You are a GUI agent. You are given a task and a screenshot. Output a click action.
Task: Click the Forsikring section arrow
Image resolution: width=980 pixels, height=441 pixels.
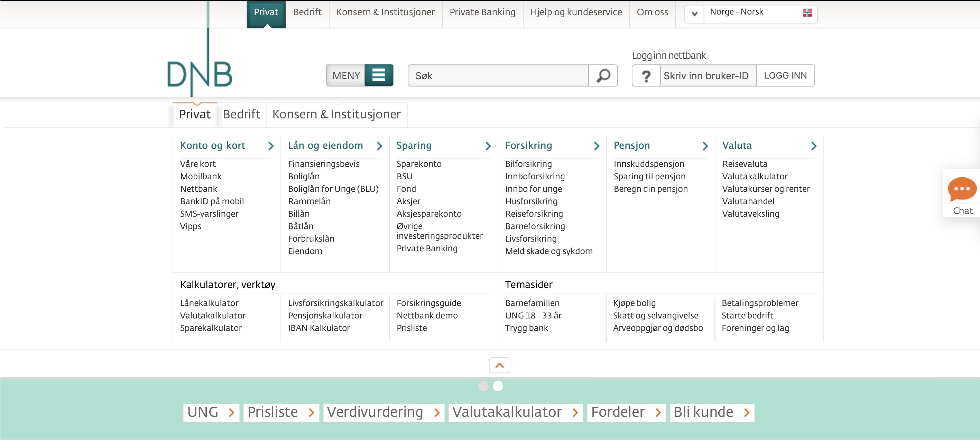point(596,146)
